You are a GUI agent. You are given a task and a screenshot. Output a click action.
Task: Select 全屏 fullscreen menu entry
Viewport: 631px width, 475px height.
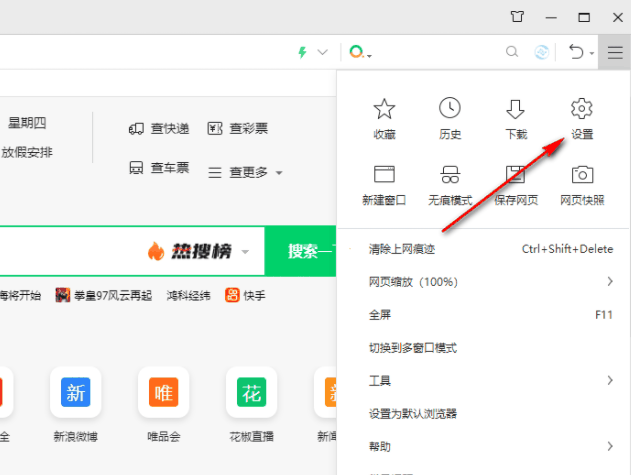[483, 315]
